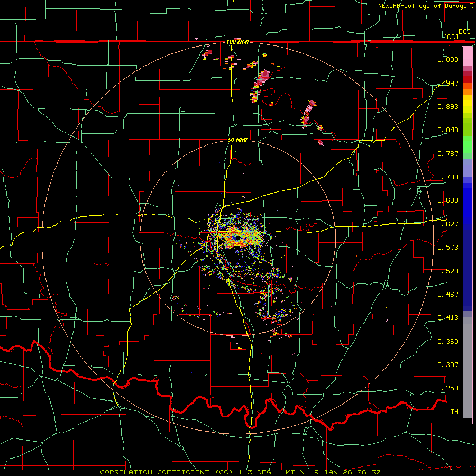Click the TH threshold label
The image size is (476, 476).
coord(454,412)
